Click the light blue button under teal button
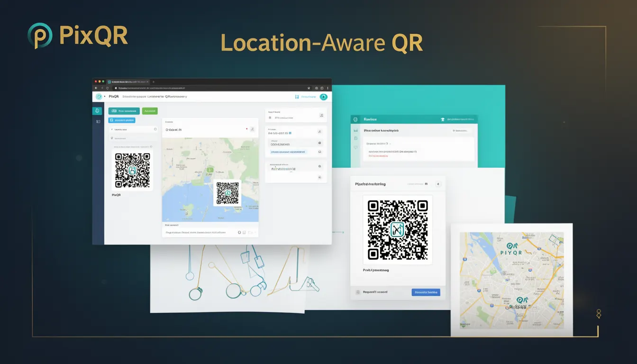637x364 pixels. [x=122, y=120]
